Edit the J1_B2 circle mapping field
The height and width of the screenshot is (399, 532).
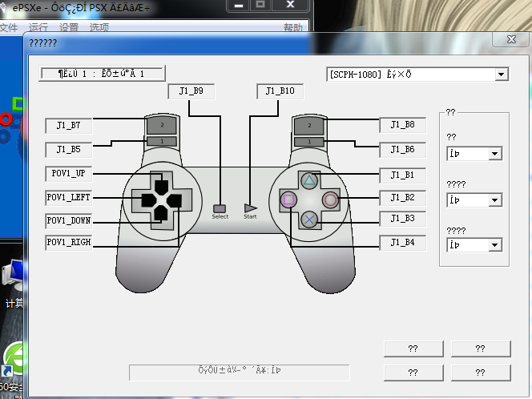(402, 198)
